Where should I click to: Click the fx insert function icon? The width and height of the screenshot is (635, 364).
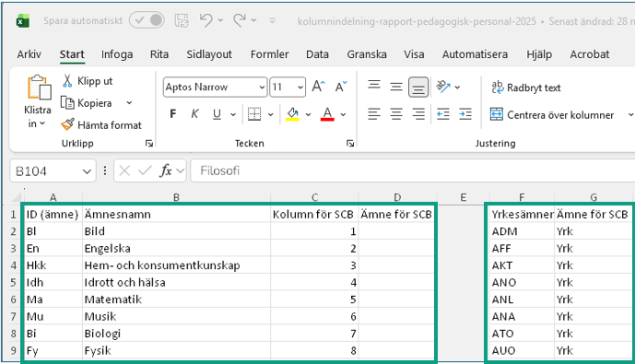(x=165, y=170)
